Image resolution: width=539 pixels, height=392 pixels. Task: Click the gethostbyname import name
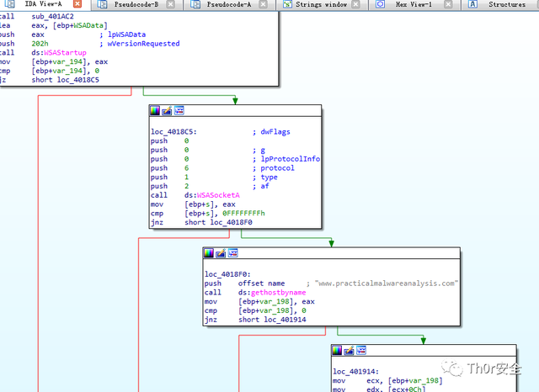coord(279,293)
